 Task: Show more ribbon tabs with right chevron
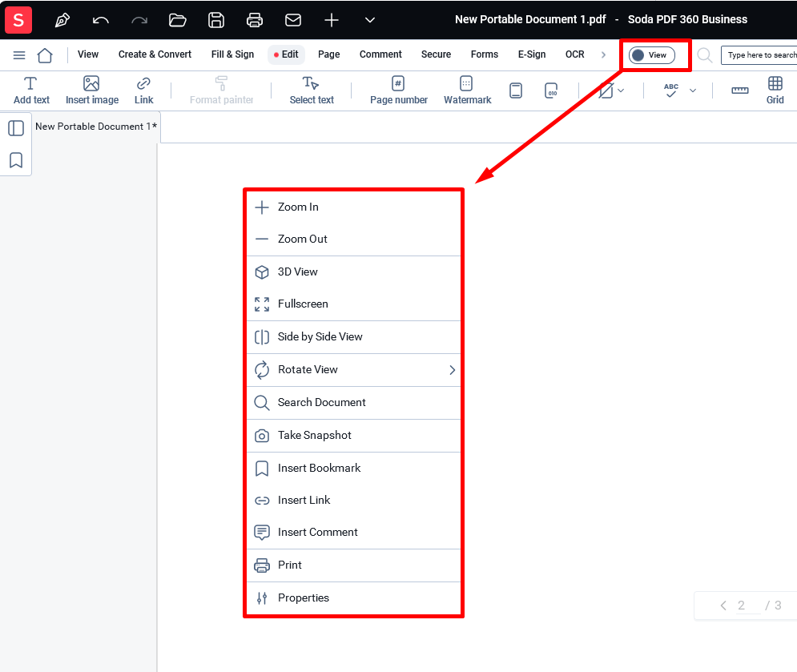click(603, 55)
